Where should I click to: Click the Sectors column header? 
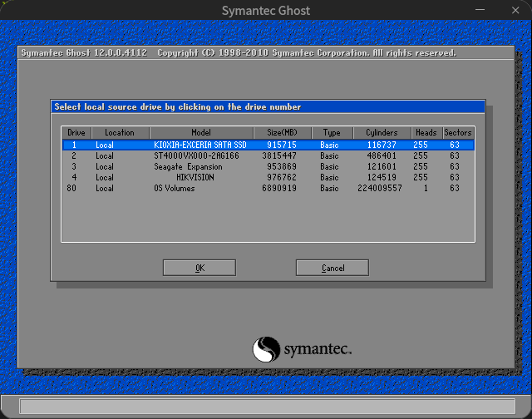457,133
